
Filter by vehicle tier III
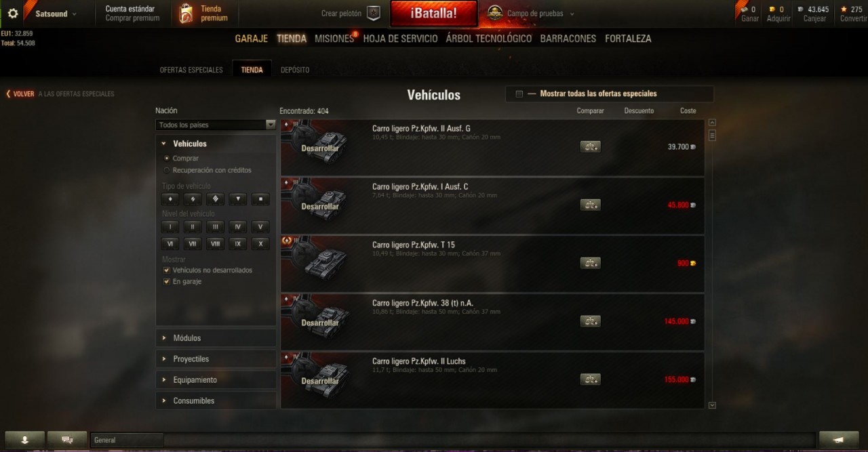point(215,227)
